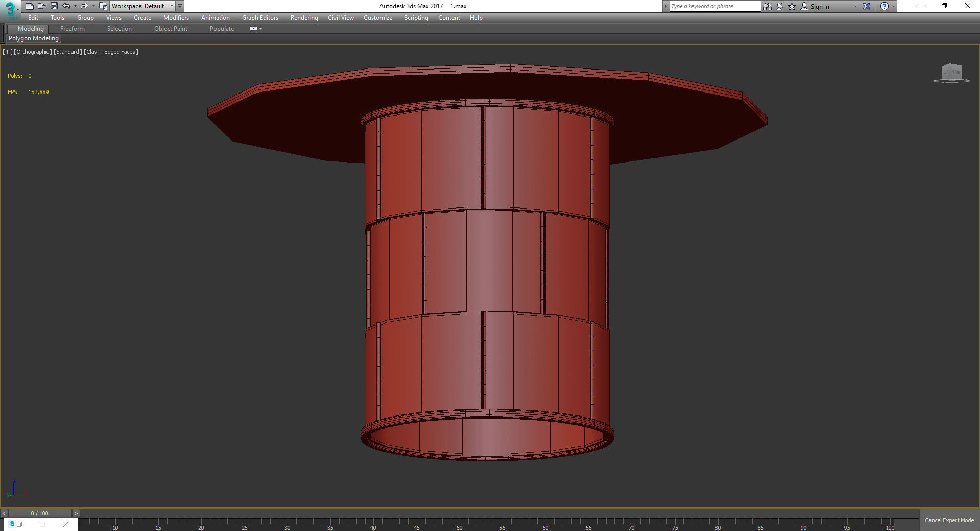Click the Autodesk Exchange X icon
Image resolution: width=980 pixels, height=531 pixels.
(x=867, y=6)
